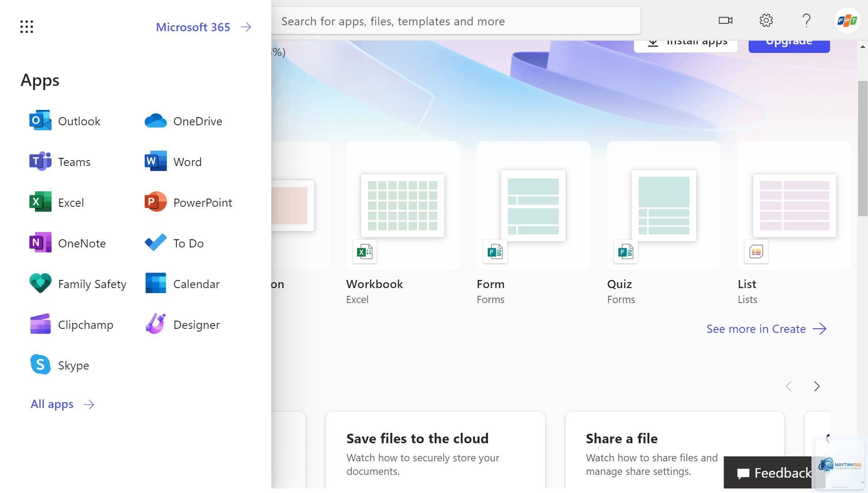
Task: Click the Upgrade button
Action: (x=789, y=45)
